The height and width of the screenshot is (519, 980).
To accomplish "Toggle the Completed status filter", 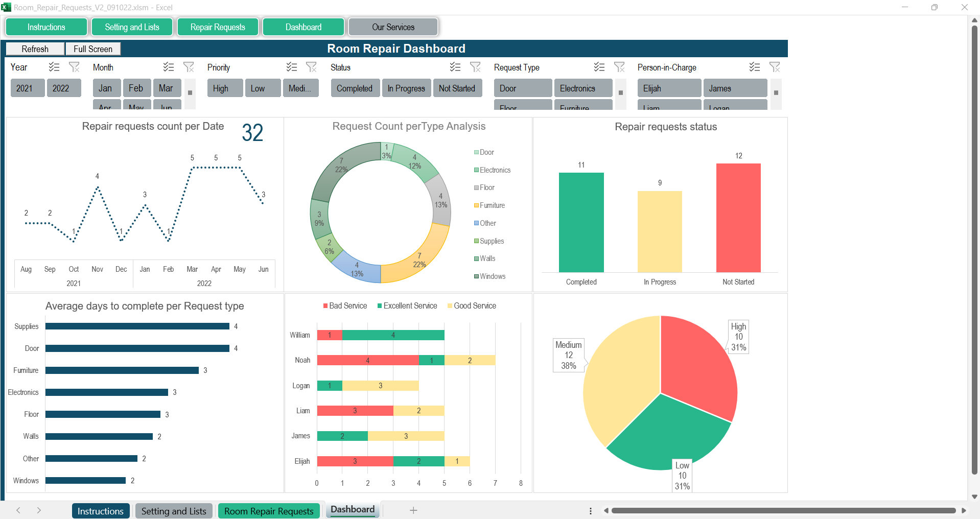I will click(355, 88).
